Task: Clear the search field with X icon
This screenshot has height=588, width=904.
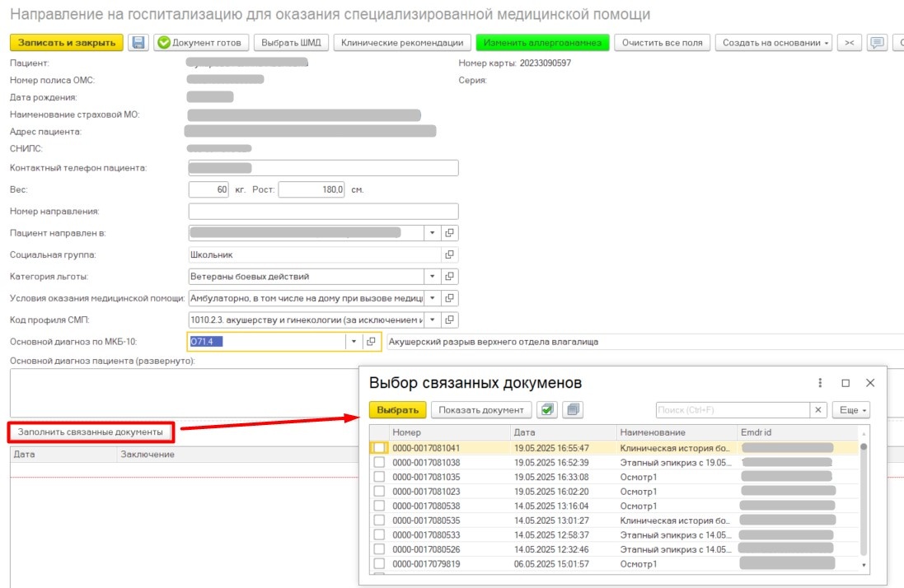Action: [x=818, y=409]
